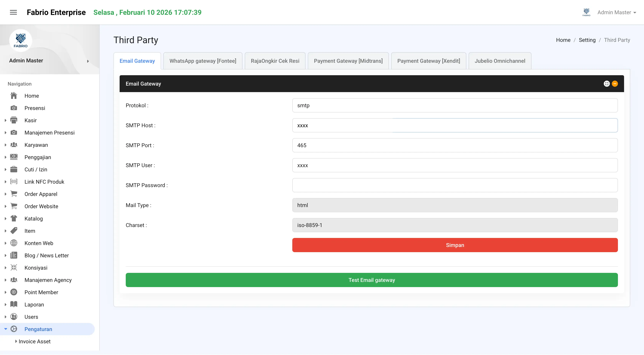
Task: Click the Karyawan people icon
Action: pyautogui.click(x=14, y=145)
